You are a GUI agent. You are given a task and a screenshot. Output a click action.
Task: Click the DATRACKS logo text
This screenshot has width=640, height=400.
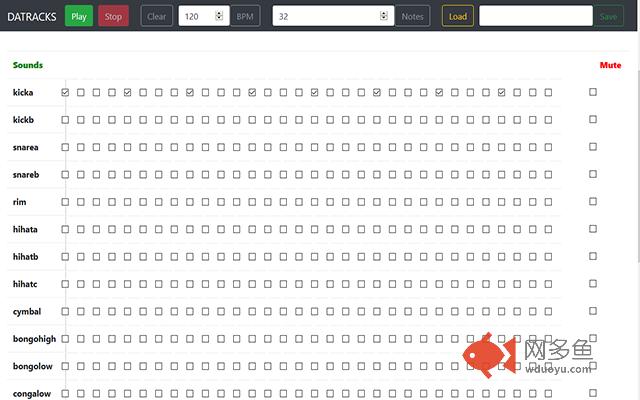(x=32, y=17)
